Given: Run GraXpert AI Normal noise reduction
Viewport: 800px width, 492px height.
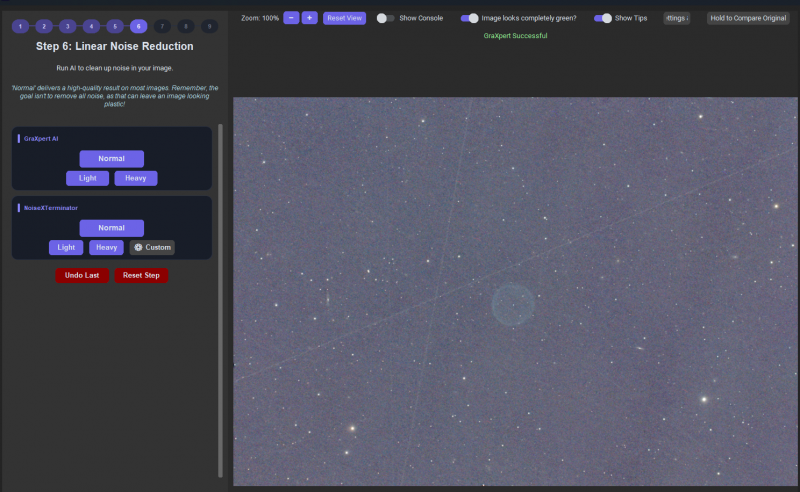Looking at the screenshot, I should point(111,159).
